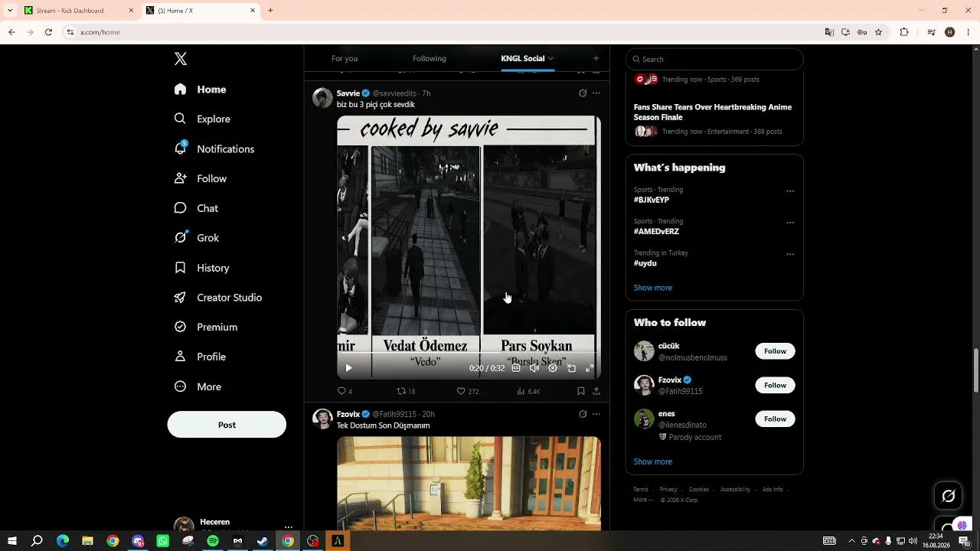Open a new browser tab
The image size is (980, 551).
(270, 11)
